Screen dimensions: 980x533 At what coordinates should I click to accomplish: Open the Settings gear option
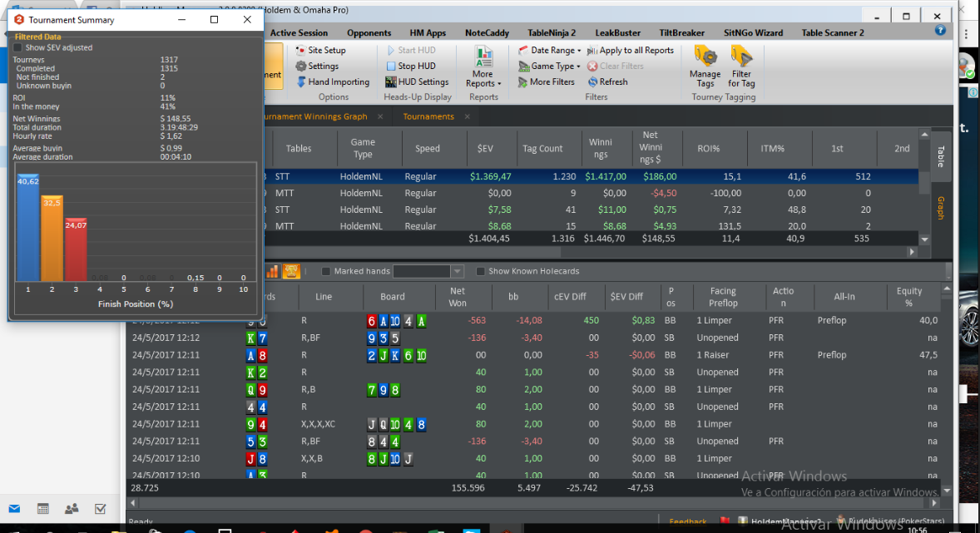tap(317, 66)
